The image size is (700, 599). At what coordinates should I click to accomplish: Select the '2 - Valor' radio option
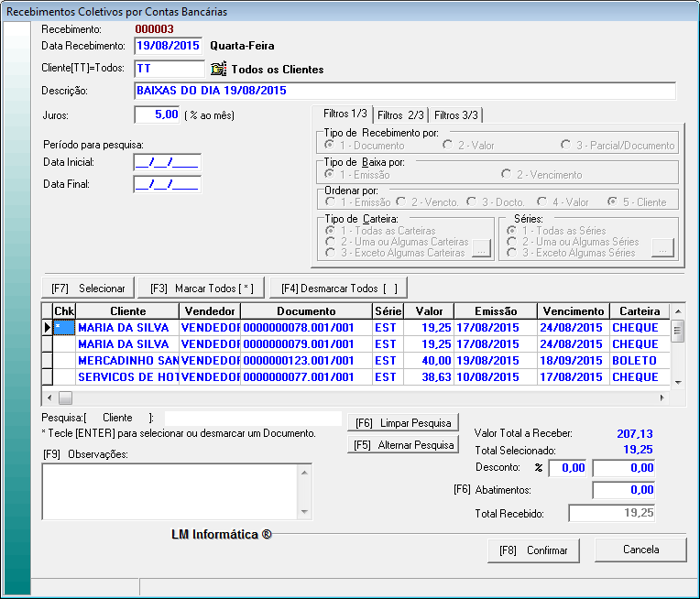coord(447,145)
